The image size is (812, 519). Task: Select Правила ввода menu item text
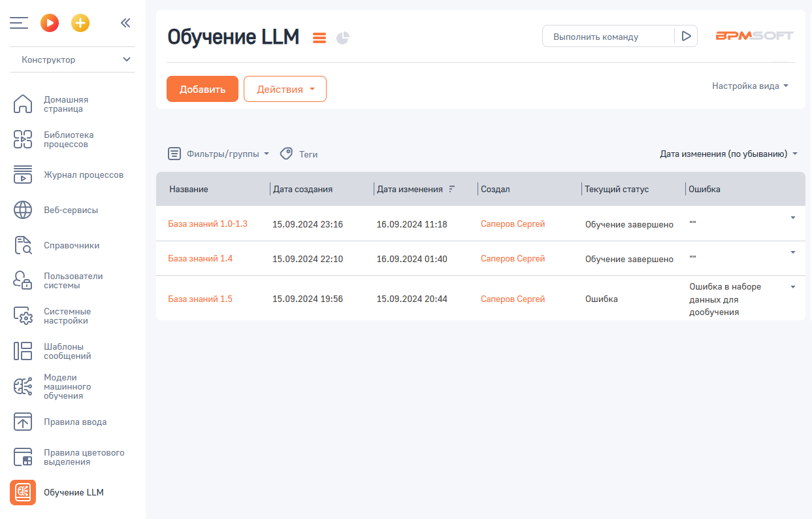75,422
